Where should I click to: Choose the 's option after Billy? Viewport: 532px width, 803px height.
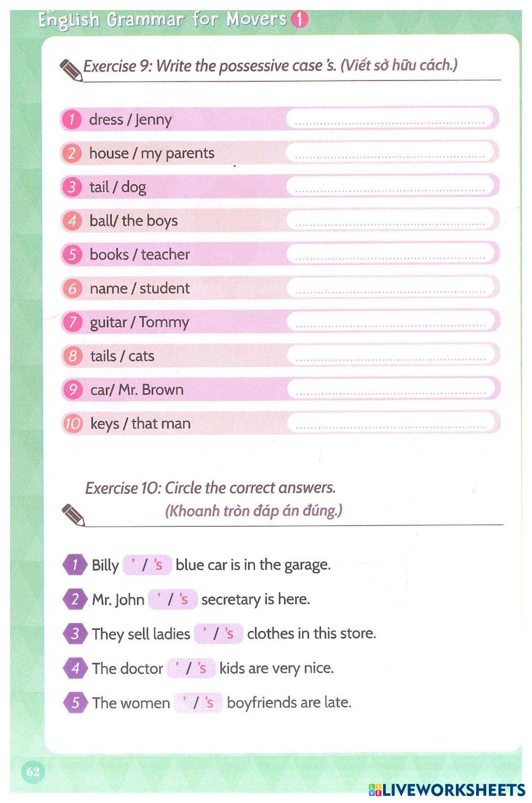[159, 565]
